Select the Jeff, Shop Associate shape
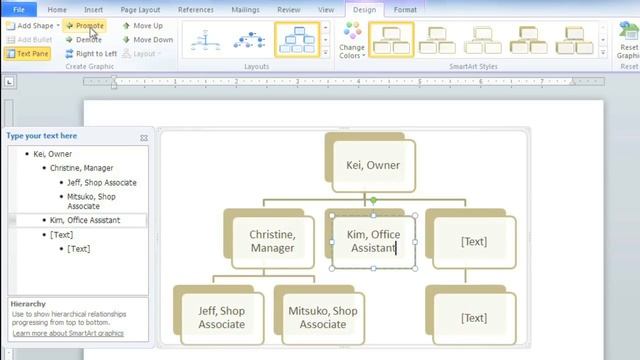 [222, 318]
